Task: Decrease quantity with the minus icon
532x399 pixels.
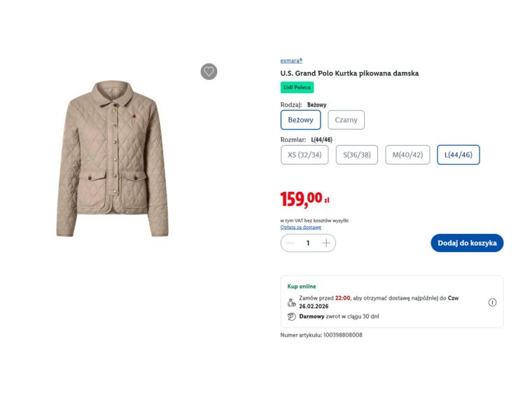Action: 291,243
